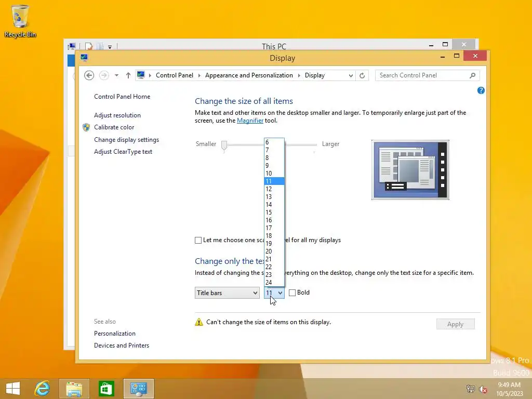Select font size 6 in the list
The width and height of the screenshot is (532, 399).
coord(274,142)
